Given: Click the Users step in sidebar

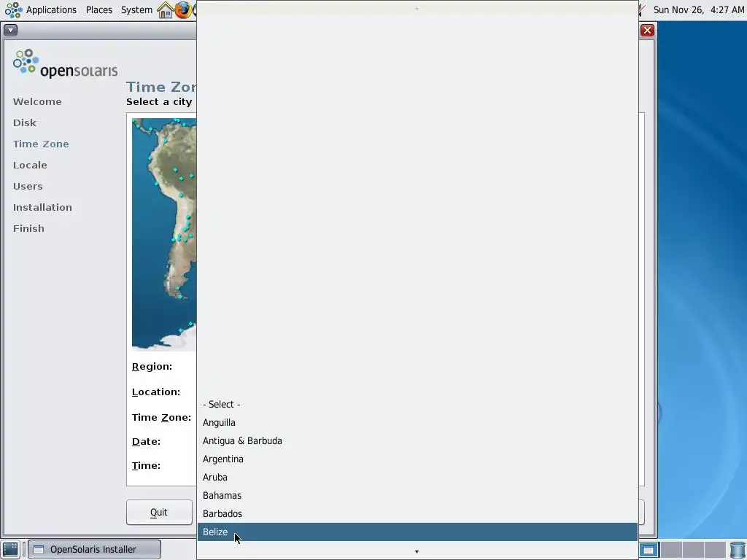Looking at the screenshot, I should click(x=28, y=186).
